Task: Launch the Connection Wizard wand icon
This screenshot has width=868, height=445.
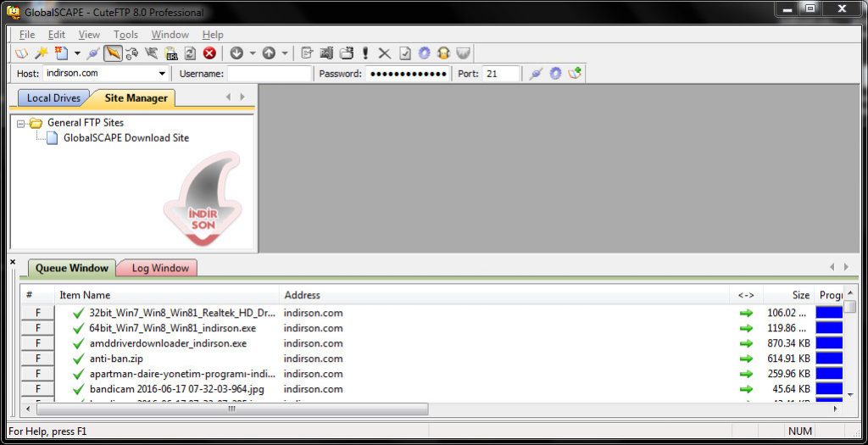Action: (41, 53)
